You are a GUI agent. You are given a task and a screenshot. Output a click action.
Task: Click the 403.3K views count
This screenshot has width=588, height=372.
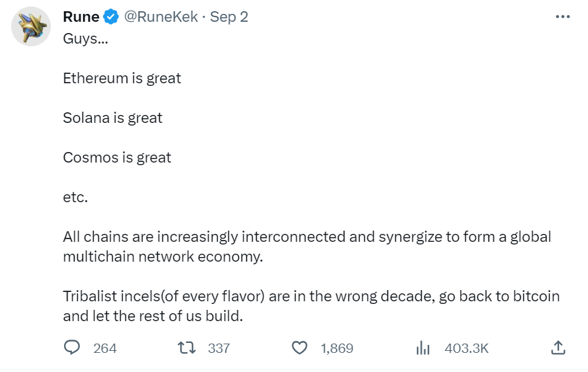[467, 348]
